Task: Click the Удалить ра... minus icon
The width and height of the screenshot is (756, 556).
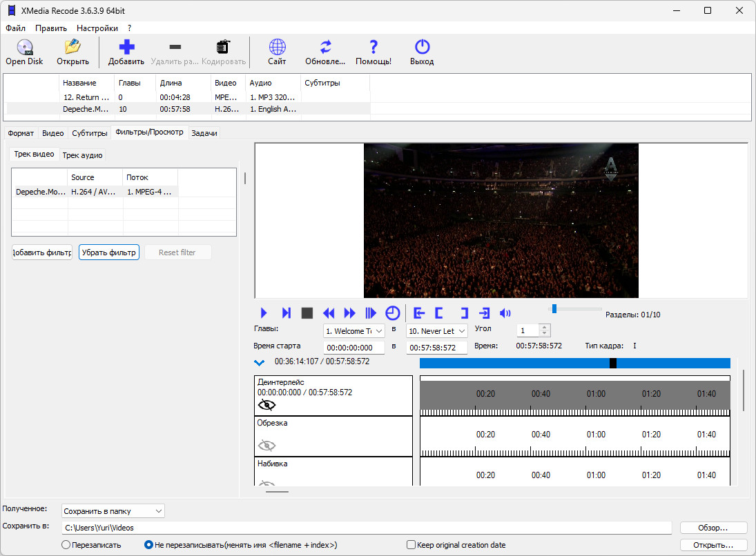Action: 175,47
